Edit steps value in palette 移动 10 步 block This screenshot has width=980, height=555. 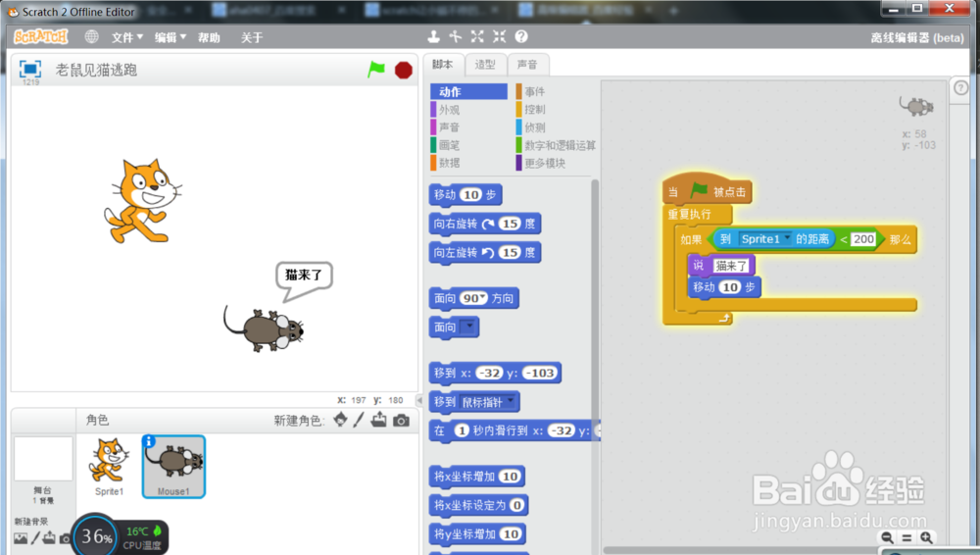471,194
